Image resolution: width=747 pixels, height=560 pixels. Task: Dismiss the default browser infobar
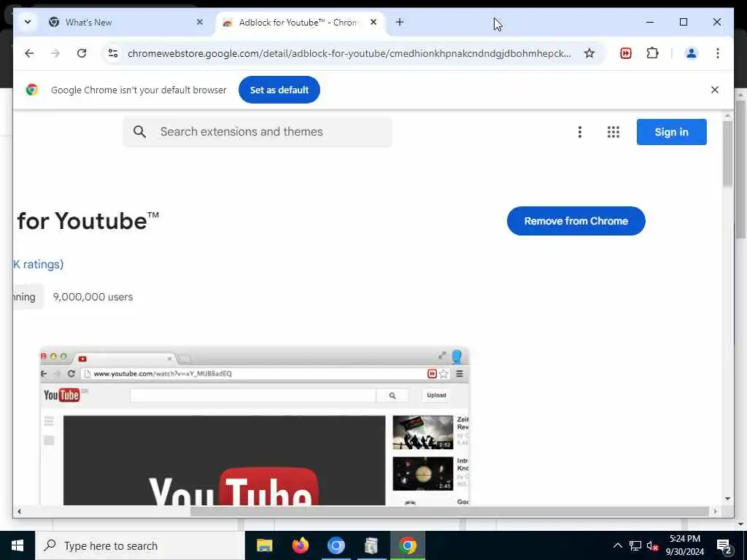point(715,90)
